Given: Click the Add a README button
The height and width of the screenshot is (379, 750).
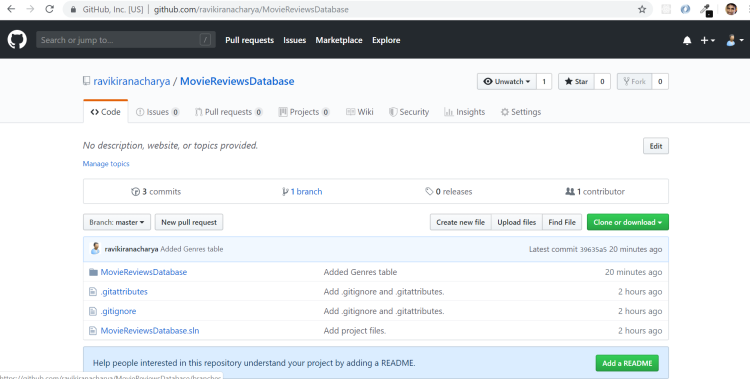Looking at the screenshot, I should pos(627,363).
